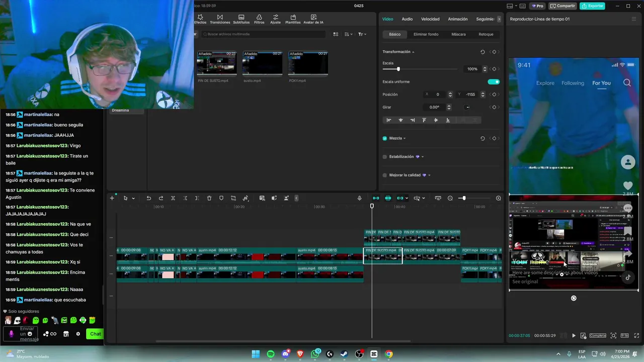Open the Avatar de IA panel
The image size is (644, 362).
(313, 19)
